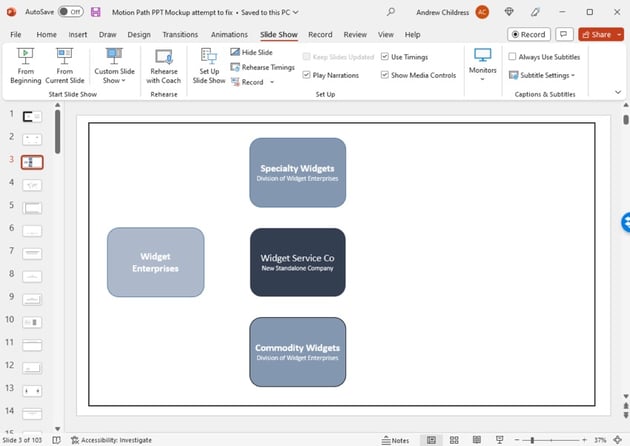630x446 pixels.
Task: Enable Always Use Subtitles
Action: 513,57
